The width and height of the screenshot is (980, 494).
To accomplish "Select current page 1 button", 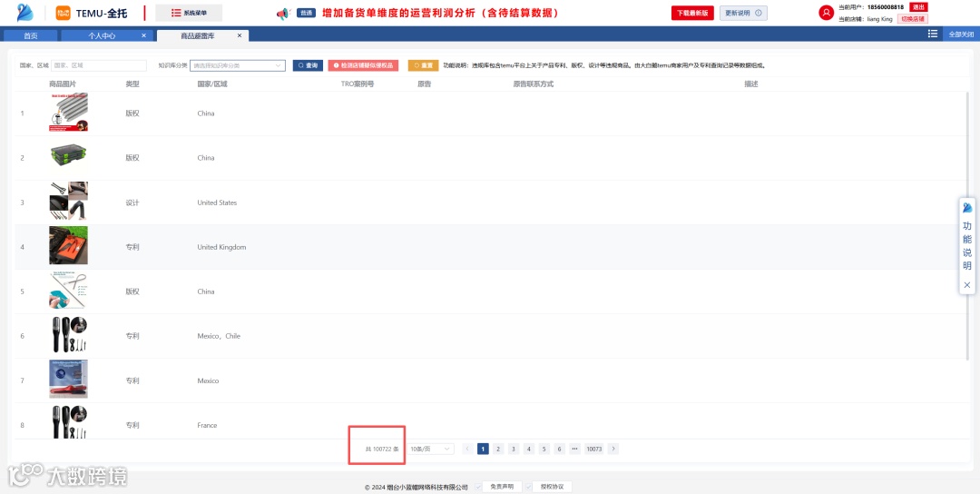I will click(483, 449).
